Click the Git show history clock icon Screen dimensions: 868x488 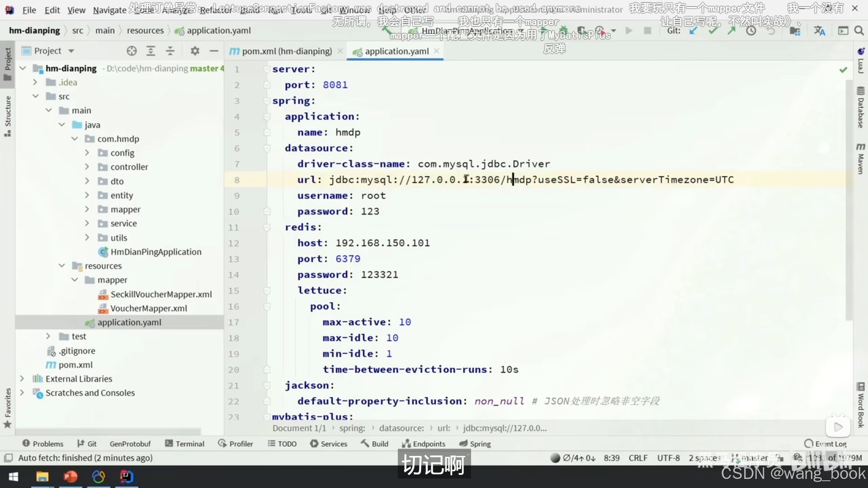click(x=751, y=31)
